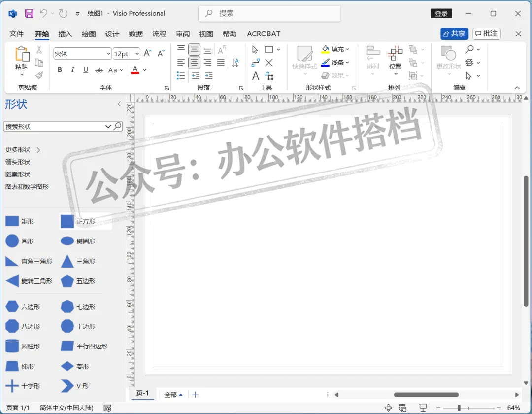Click the magnifier icon to search shapes
This screenshot has width=532, height=414.
[x=117, y=126]
